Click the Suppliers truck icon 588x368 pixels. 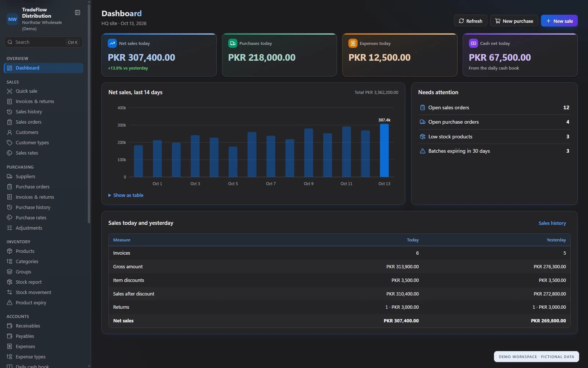tap(10, 177)
